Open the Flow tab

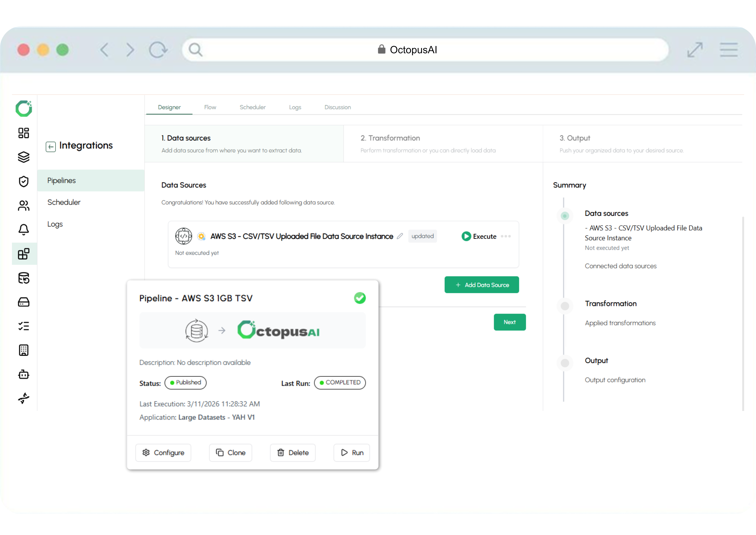(210, 107)
